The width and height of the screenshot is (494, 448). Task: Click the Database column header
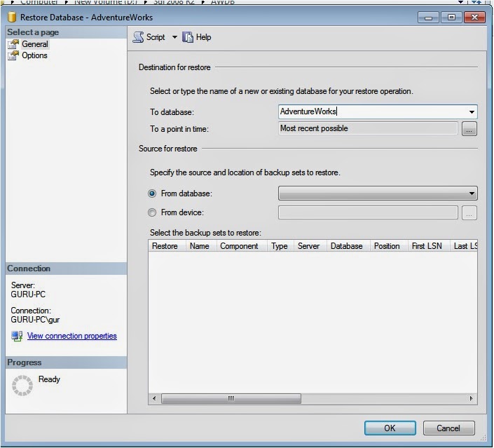[x=348, y=246]
